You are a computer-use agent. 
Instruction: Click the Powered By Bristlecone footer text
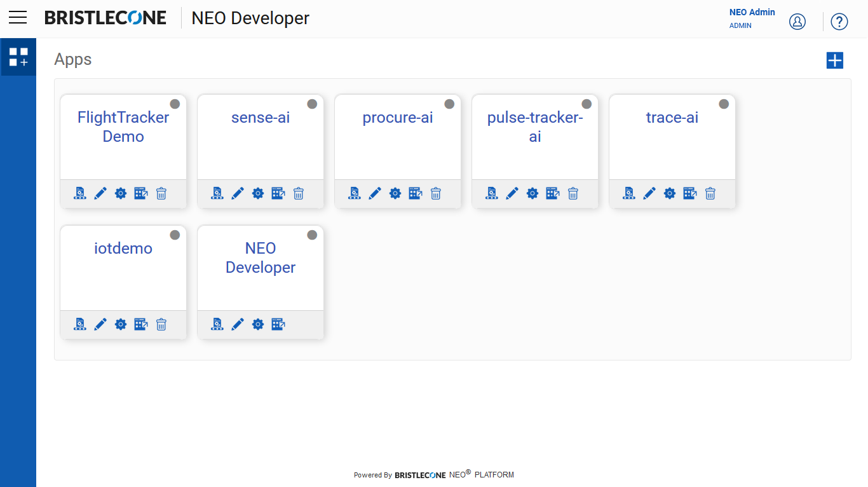[x=434, y=474]
